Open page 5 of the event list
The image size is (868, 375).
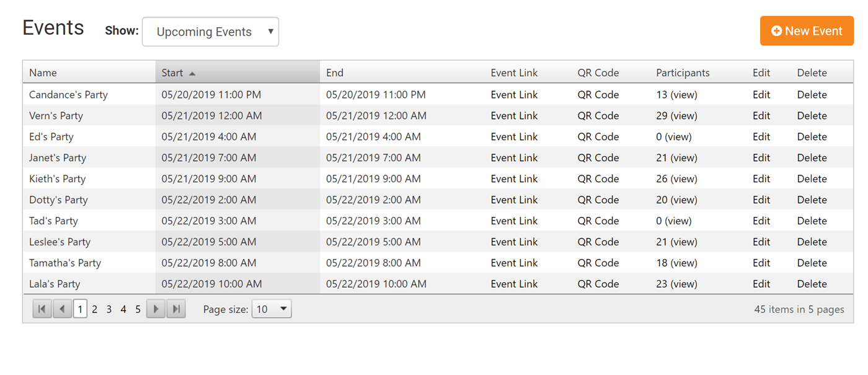138,309
